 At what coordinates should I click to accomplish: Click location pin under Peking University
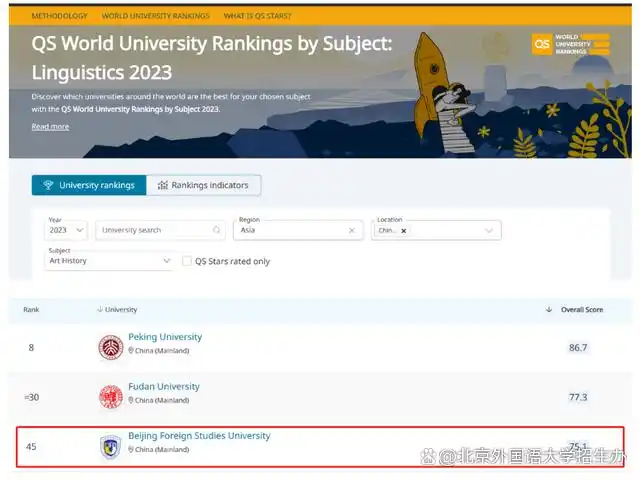click(x=131, y=351)
